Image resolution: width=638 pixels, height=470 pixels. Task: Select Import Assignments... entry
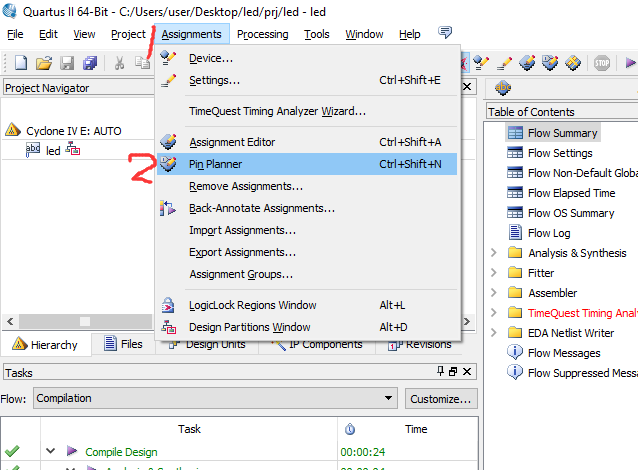[307, 230]
